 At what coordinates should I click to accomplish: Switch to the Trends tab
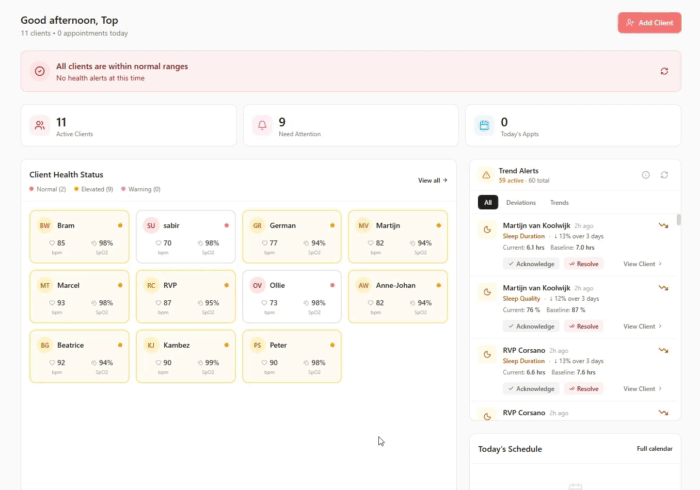tap(559, 203)
